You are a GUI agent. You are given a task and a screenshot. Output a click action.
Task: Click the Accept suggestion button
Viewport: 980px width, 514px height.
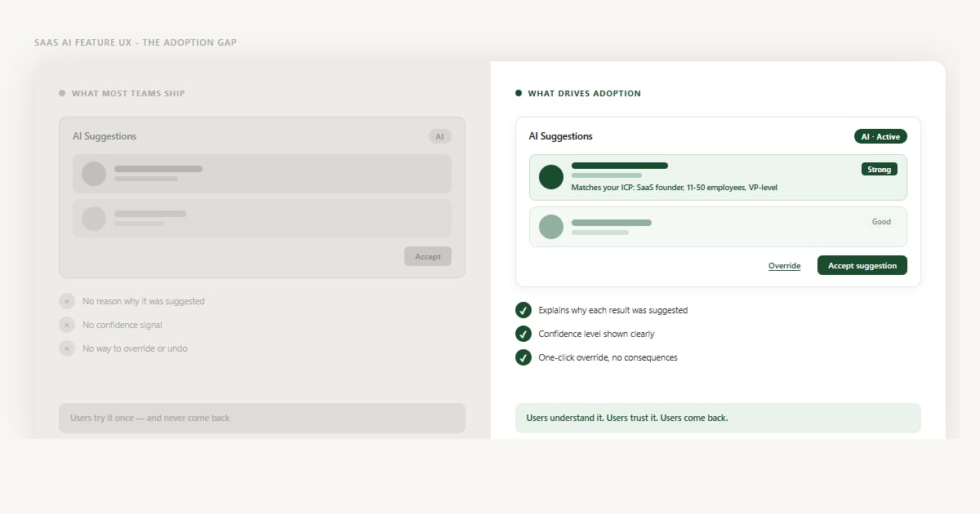point(862,265)
